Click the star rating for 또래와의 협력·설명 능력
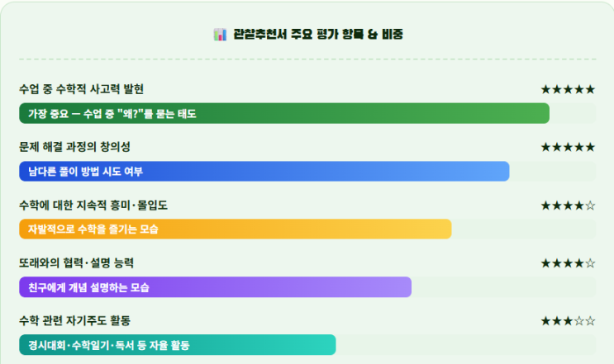This screenshot has height=364, width=614. pyautogui.click(x=568, y=262)
